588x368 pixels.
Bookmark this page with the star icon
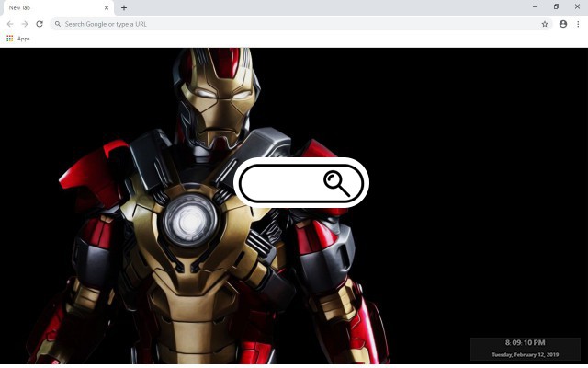(545, 24)
